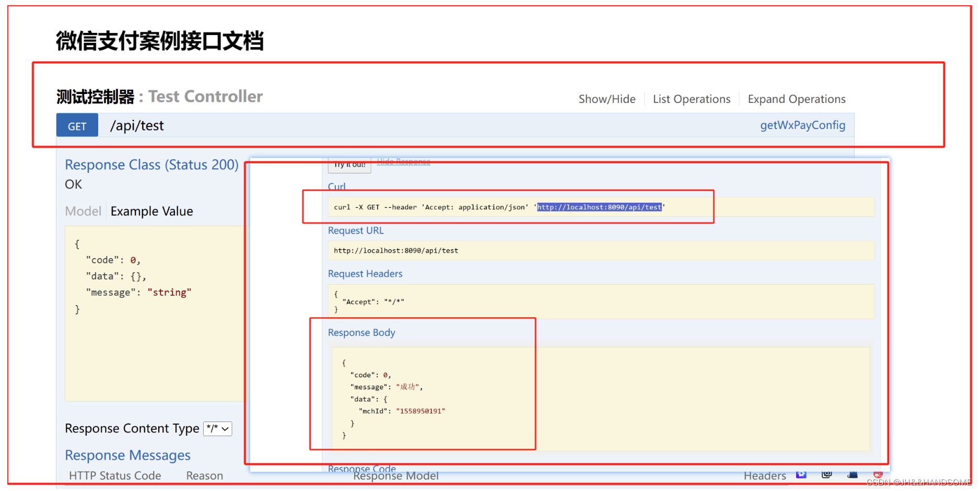The width and height of the screenshot is (980, 491).
Task: Click the highlighted localhost URL in curl
Action: point(600,207)
